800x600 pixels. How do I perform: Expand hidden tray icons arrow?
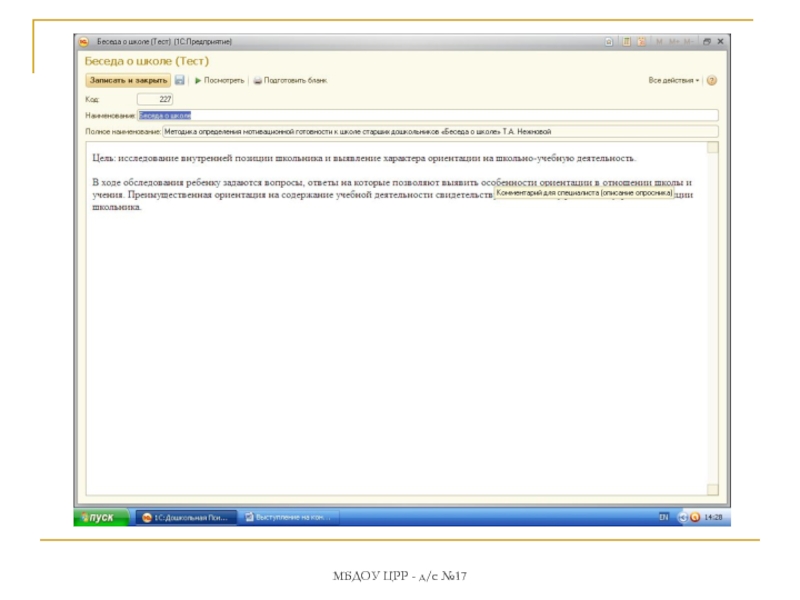click(x=682, y=517)
